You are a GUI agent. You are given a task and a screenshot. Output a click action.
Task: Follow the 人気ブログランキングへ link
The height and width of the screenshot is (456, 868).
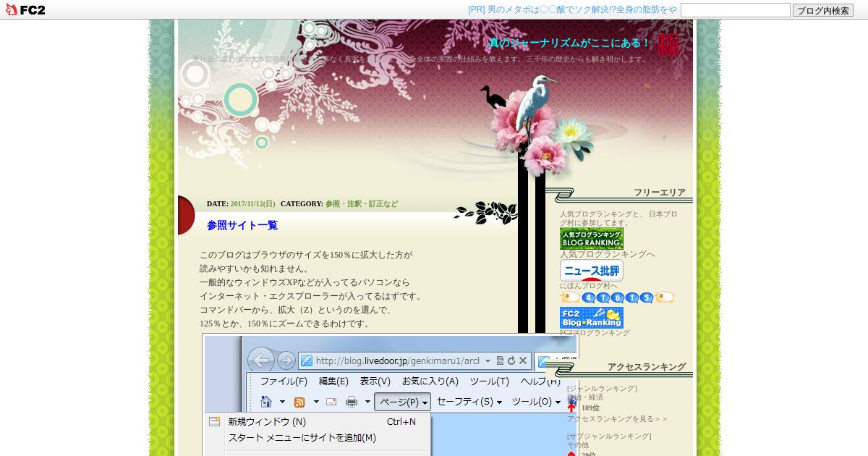[x=608, y=254]
